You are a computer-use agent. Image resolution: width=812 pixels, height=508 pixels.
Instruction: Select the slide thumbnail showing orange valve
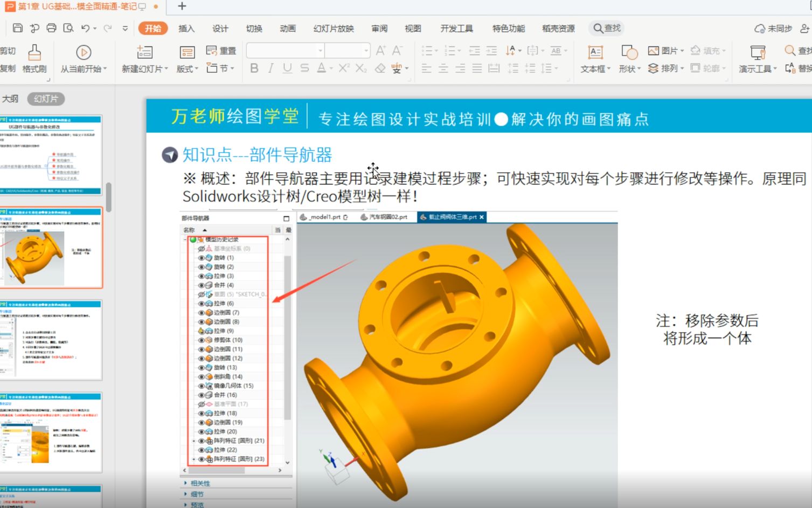[50, 248]
